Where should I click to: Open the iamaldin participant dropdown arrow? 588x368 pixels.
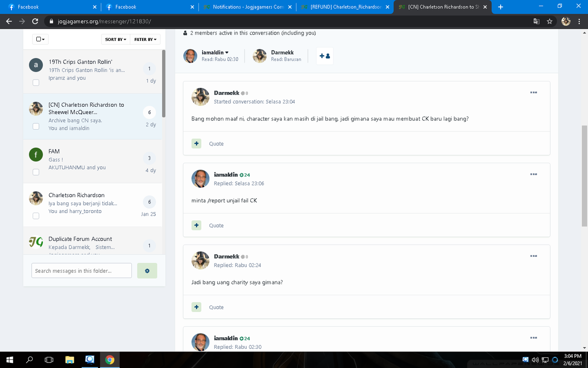227,53
